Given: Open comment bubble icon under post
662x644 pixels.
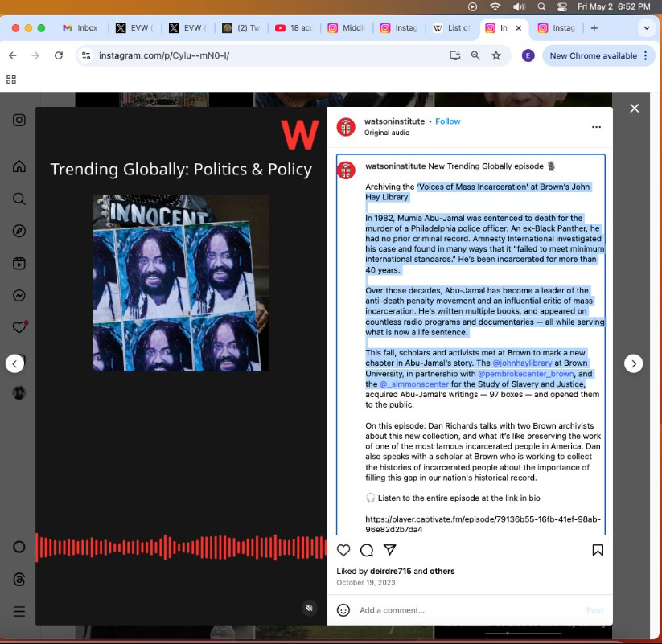Looking at the screenshot, I should pyautogui.click(x=367, y=550).
